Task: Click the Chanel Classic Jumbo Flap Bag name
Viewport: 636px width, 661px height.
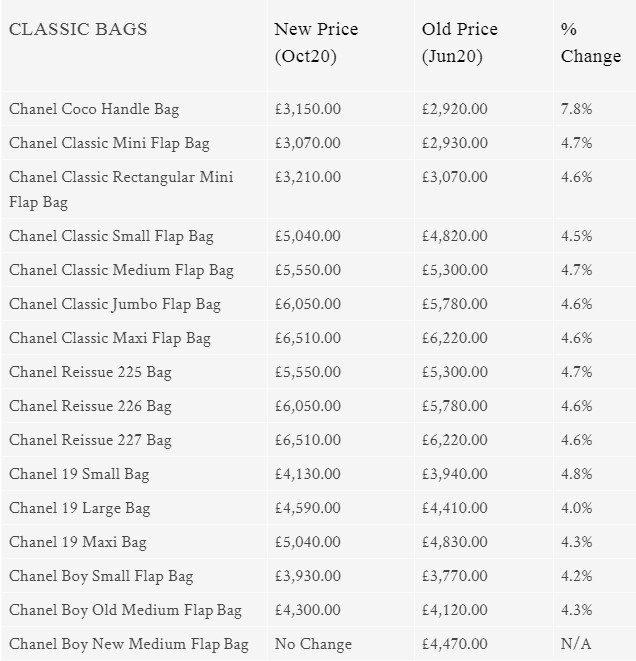Action: click(x=115, y=304)
